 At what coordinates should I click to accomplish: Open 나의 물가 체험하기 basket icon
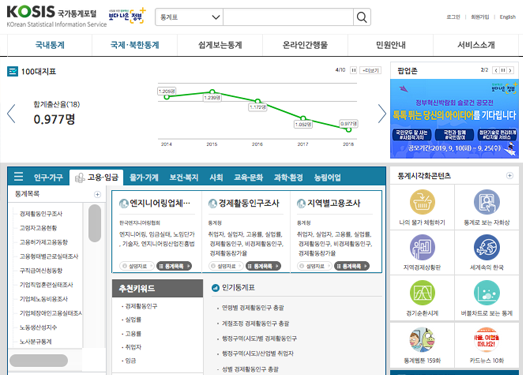click(x=422, y=202)
